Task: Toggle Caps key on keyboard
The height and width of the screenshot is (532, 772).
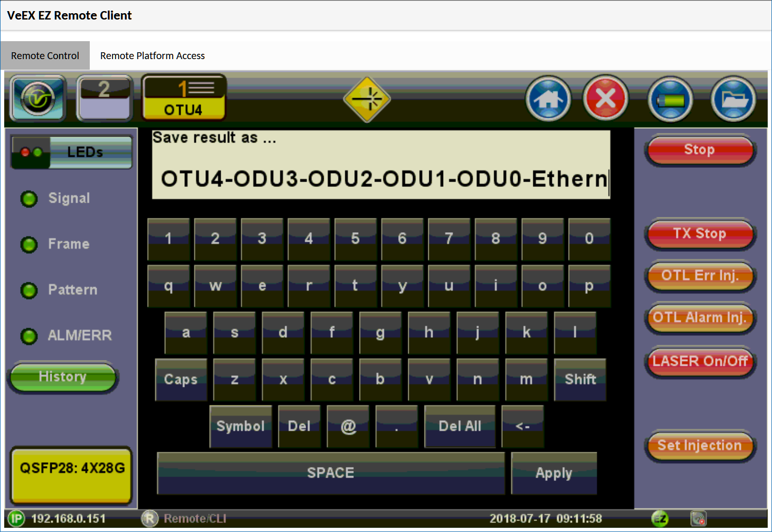Action: [181, 379]
